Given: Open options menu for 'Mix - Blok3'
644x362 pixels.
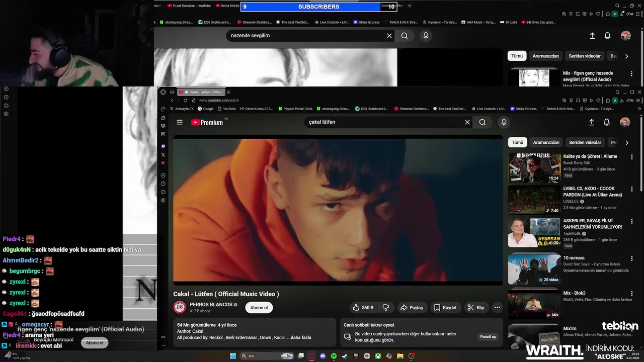Looking at the screenshot, I should 632,294.
